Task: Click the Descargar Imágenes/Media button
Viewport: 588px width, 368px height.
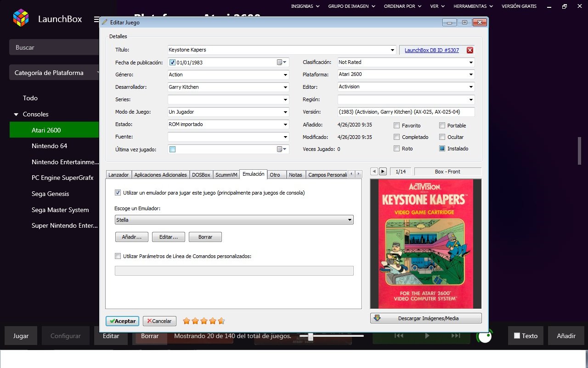Action: click(426, 318)
